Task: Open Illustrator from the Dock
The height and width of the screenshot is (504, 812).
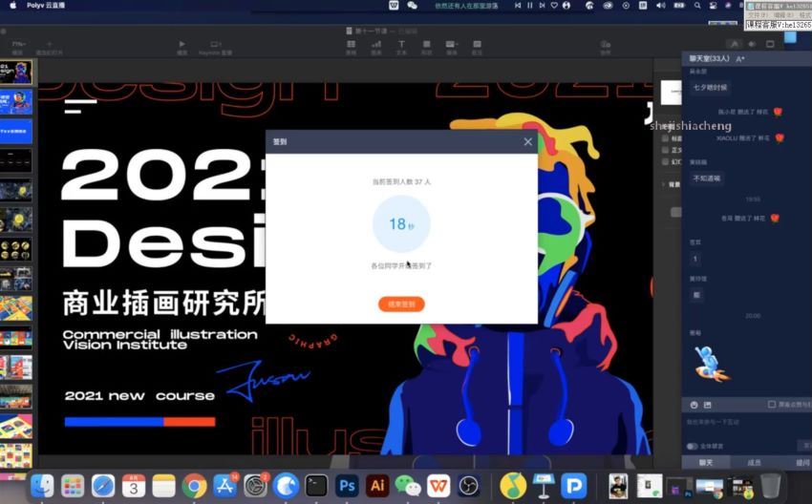Action: [377, 486]
